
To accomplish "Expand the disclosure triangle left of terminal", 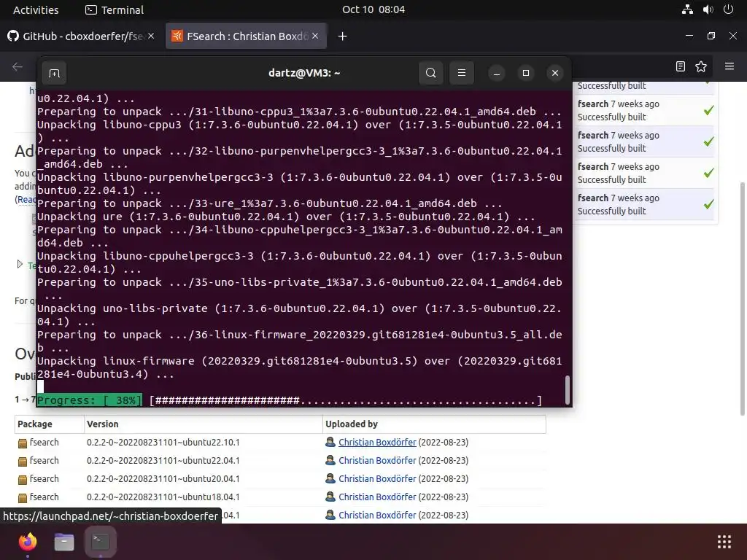I will pyautogui.click(x=20, y=264).
